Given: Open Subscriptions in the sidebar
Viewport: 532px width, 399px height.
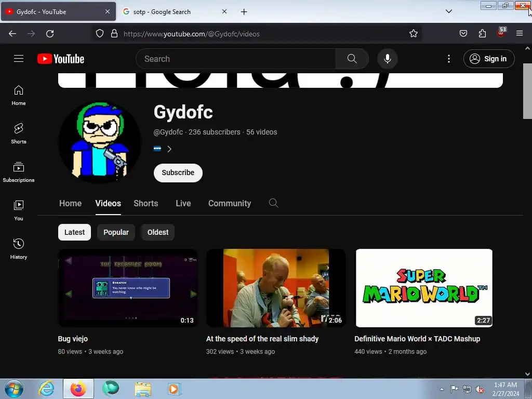Looking at the screenshot, I should point(19,172).
